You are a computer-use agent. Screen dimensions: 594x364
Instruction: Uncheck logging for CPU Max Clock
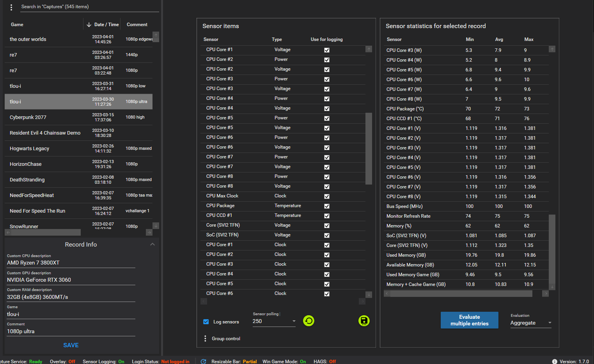(327, 196)
